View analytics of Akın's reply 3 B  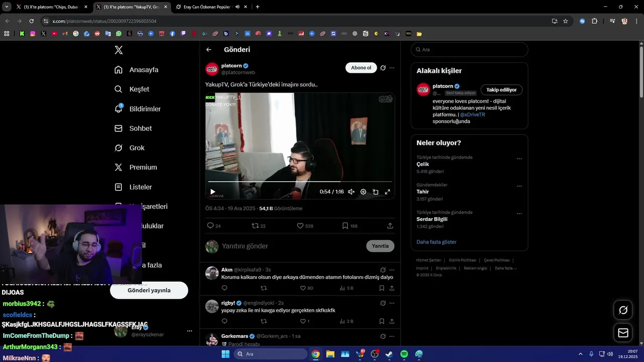pos(347,288)
